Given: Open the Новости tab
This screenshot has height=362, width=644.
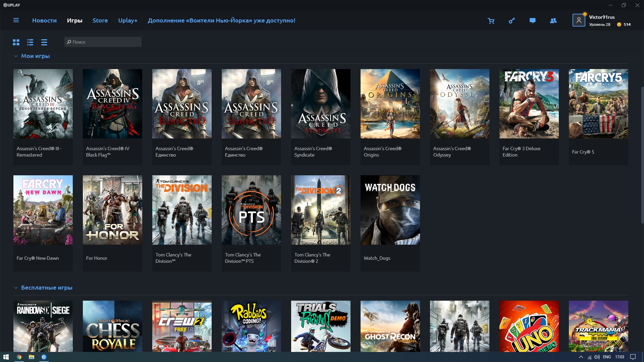Looking at the screenshot, I should point(44,20).
